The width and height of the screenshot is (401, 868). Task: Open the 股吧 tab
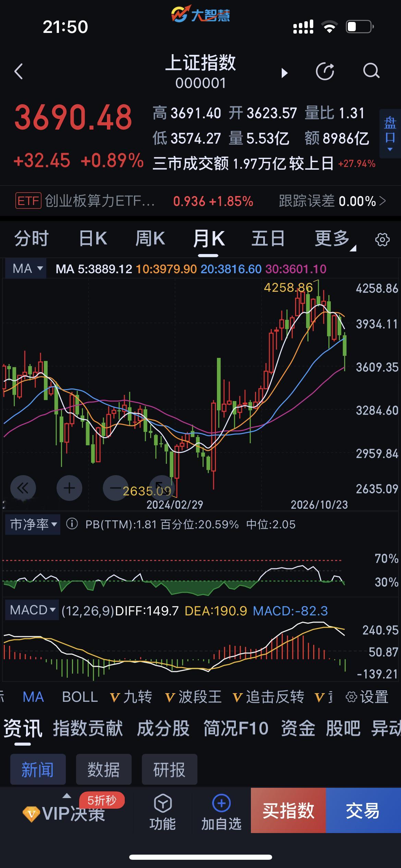[343, 728]
